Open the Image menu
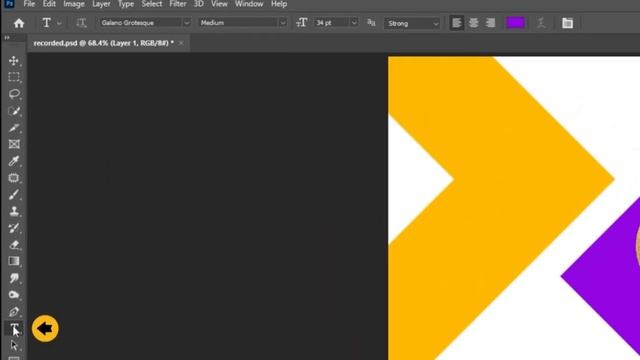Image resolution: width=640 pixels, height=360 pixels. coord(74,4)
